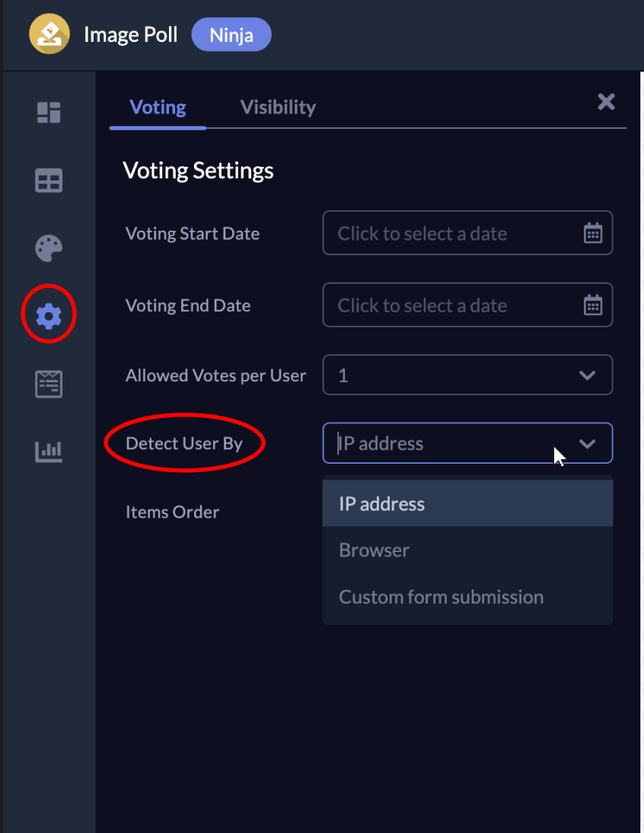Open the dashboard layout sidebar icon
The image size is (644, 833).
click(x=49, y=113)
